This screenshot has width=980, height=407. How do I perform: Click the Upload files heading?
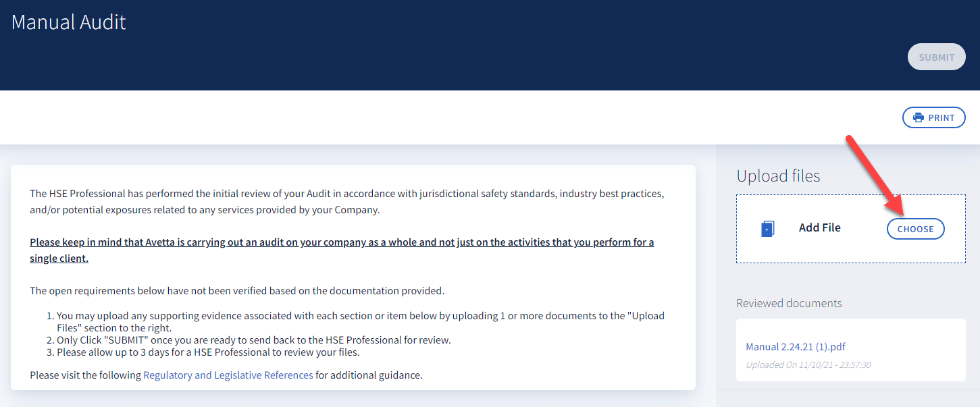pos(778,176)
